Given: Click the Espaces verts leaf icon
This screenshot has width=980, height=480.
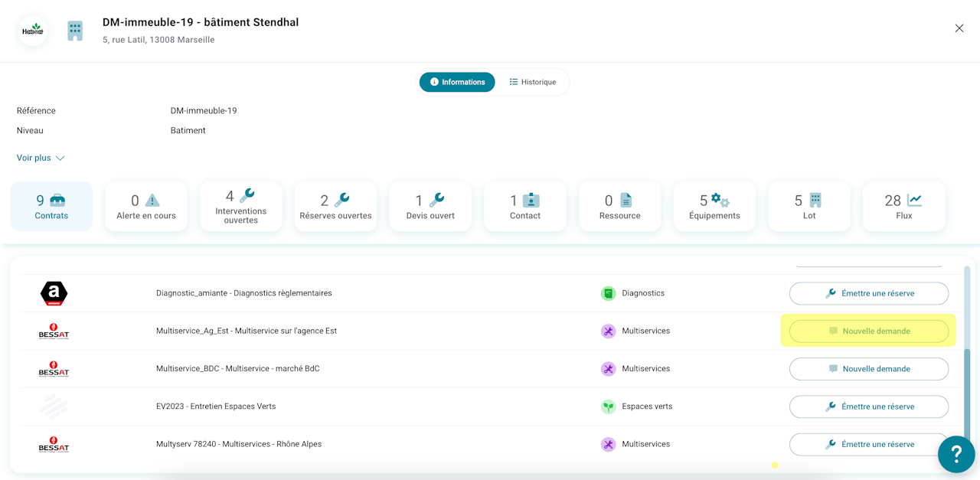Looking at the screenshot, I should (x=608, y=407).
